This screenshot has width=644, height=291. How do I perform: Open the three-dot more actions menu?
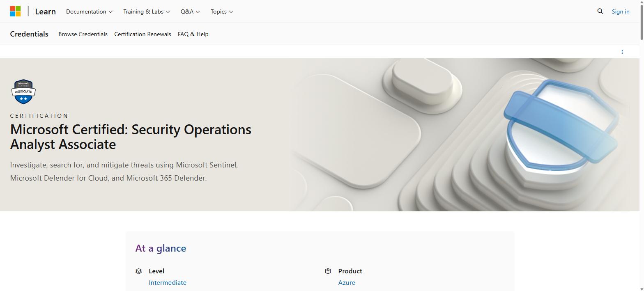(622, 52)
